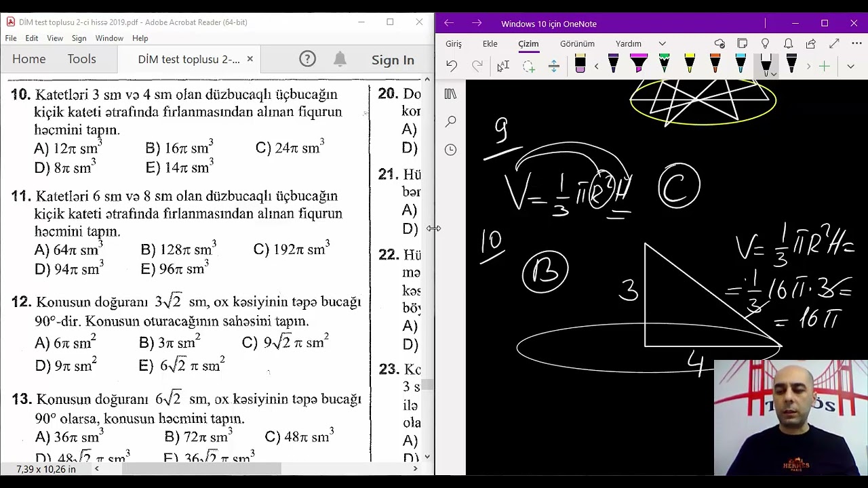Go to the Acrobat Home view

click(x=29, y=59)
